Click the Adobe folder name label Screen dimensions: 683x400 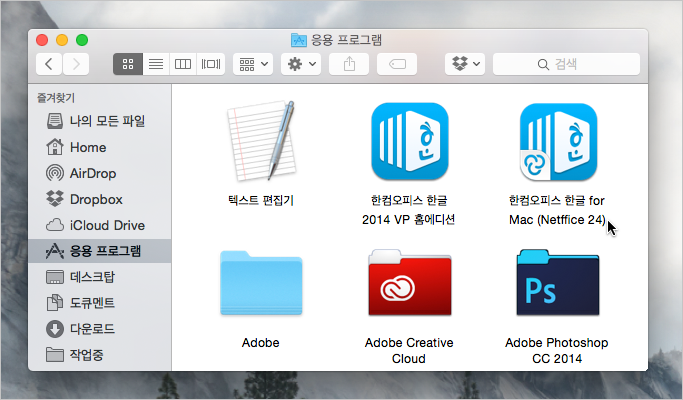pos(260,343)
